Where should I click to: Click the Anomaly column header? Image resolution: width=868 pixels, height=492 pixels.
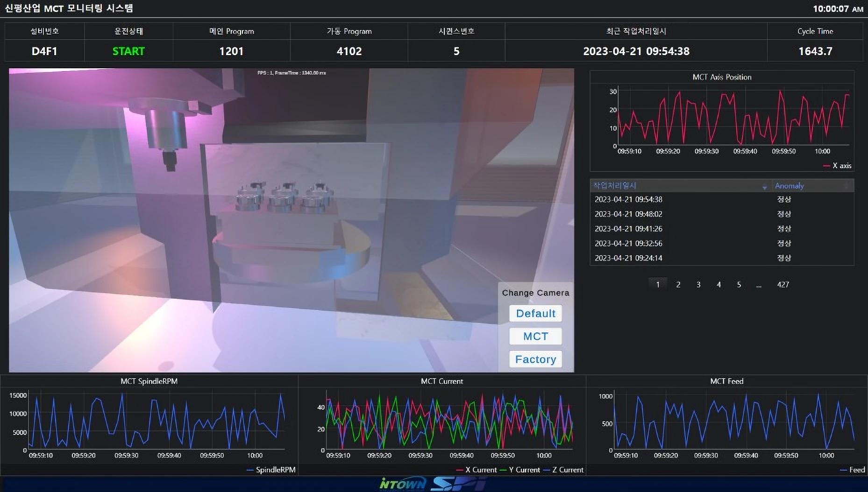[x=789, y=186]
